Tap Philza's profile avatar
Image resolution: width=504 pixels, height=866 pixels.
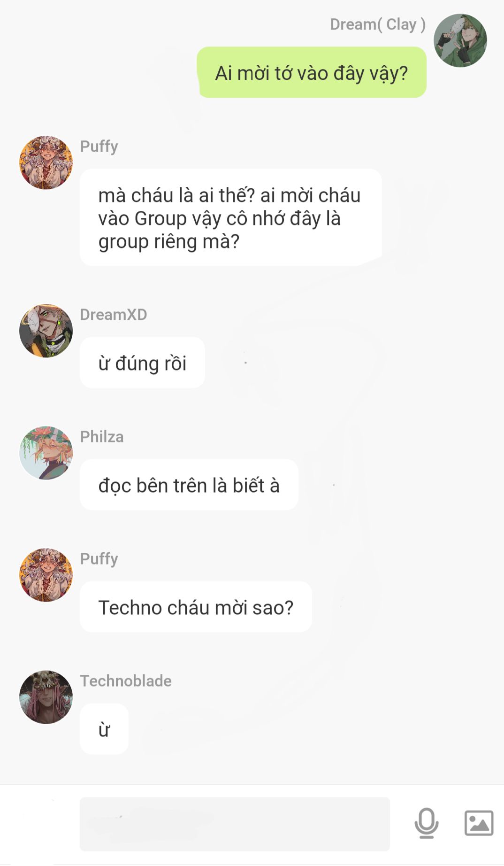point(46,453)
